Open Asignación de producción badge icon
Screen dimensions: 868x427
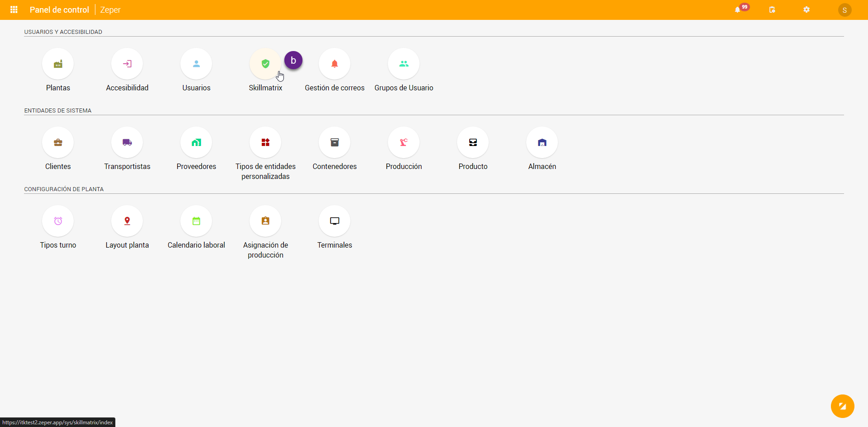265,221
